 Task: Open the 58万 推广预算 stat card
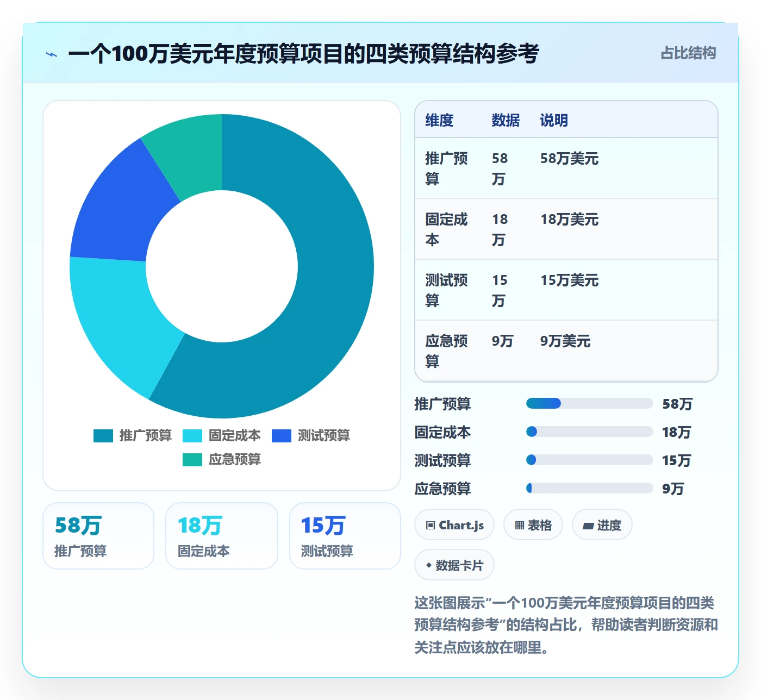(98, 536)
